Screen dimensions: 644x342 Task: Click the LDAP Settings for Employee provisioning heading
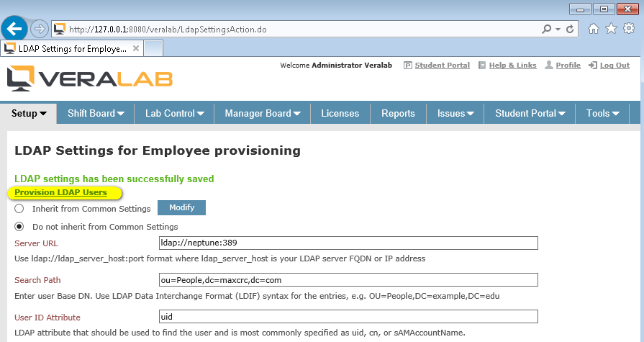[x=158, y=150]
